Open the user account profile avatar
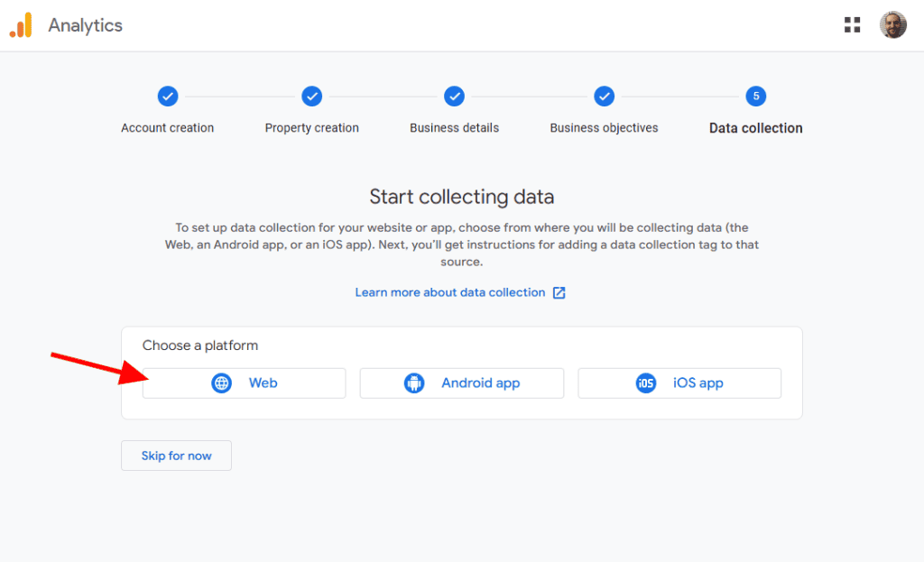 click(892, 25)
